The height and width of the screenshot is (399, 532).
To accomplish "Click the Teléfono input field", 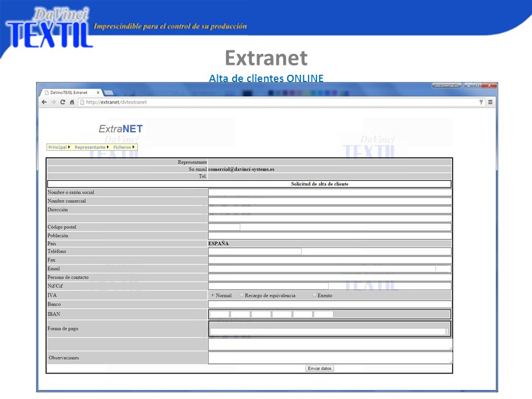I will (x=255, y=252).
